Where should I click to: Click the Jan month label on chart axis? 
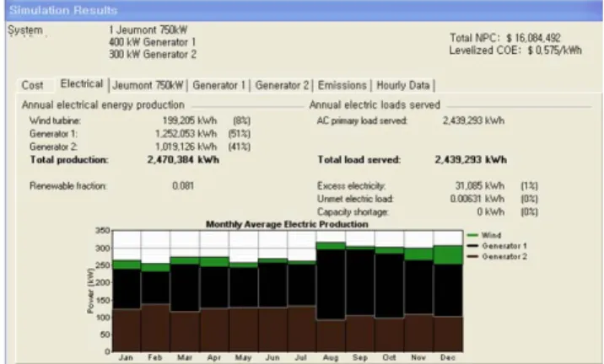[126, 357]
